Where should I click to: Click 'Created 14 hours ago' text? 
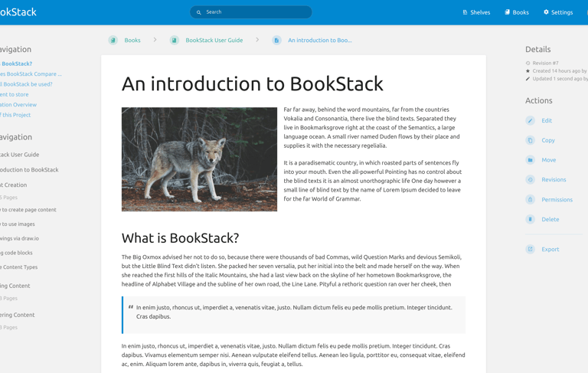pos(556,71)
